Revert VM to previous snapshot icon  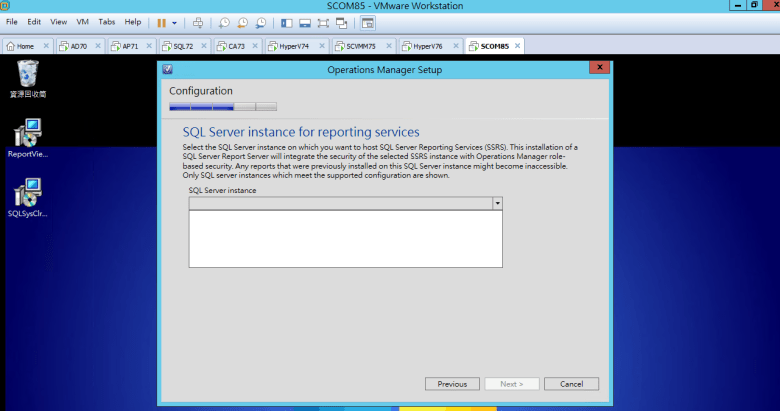242,22
